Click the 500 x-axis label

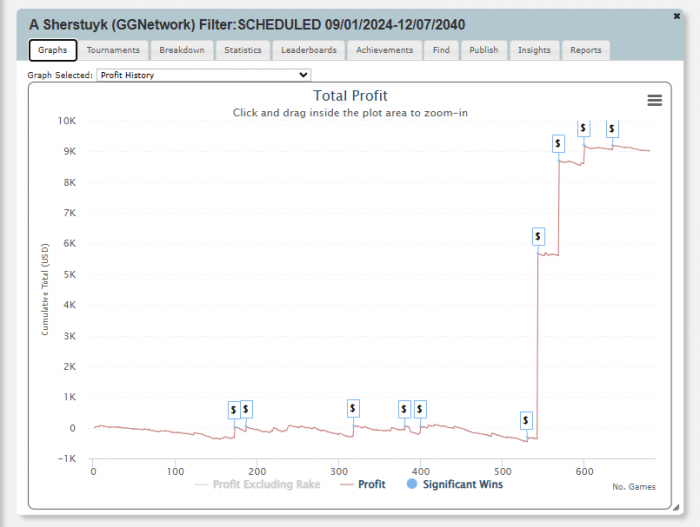502,472
